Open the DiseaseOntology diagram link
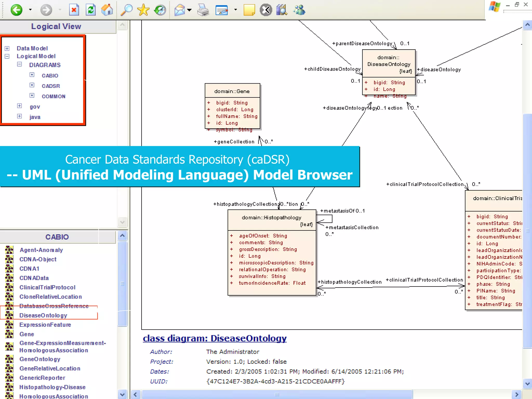The height and width of the screenshot is (399, 532). [x=43, y=315]
